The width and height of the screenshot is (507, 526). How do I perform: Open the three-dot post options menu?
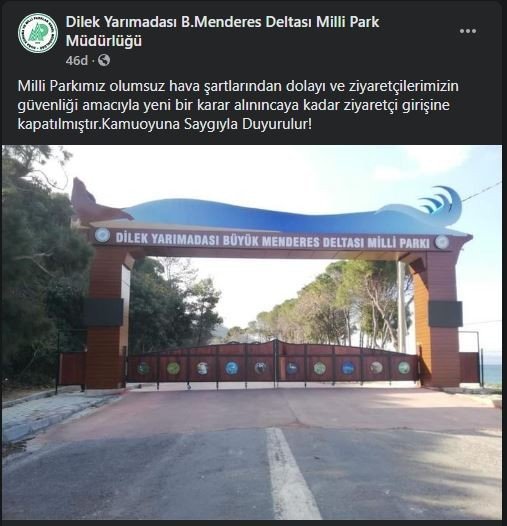468,31
